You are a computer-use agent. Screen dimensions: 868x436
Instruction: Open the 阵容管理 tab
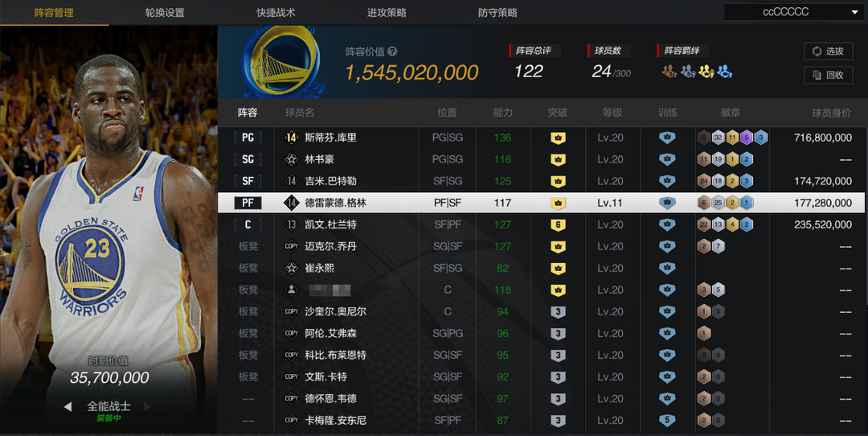[54, 12]
